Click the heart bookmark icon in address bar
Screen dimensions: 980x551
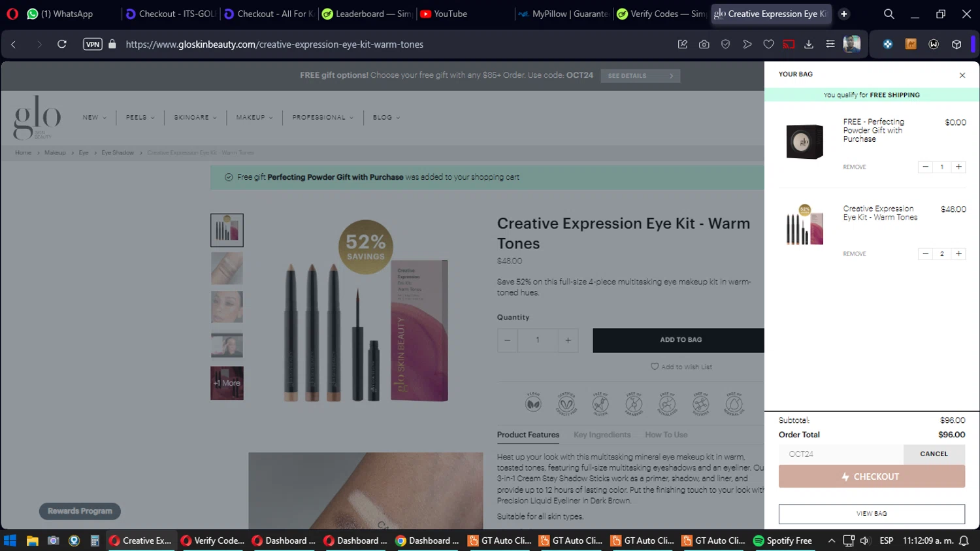768,44
